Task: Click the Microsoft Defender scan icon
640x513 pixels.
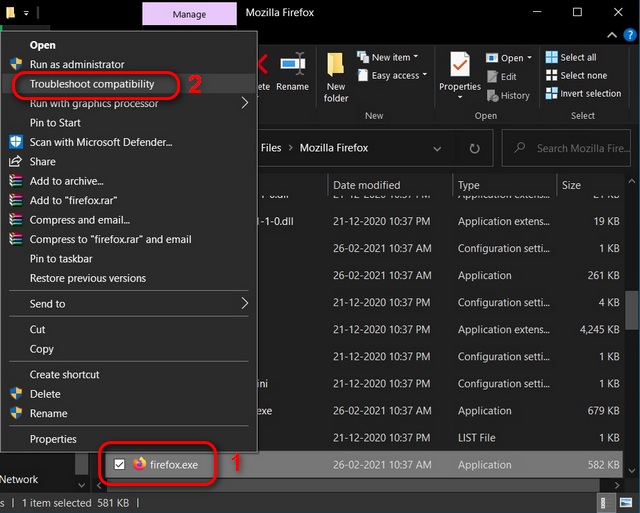Action: tap(16, 142)
